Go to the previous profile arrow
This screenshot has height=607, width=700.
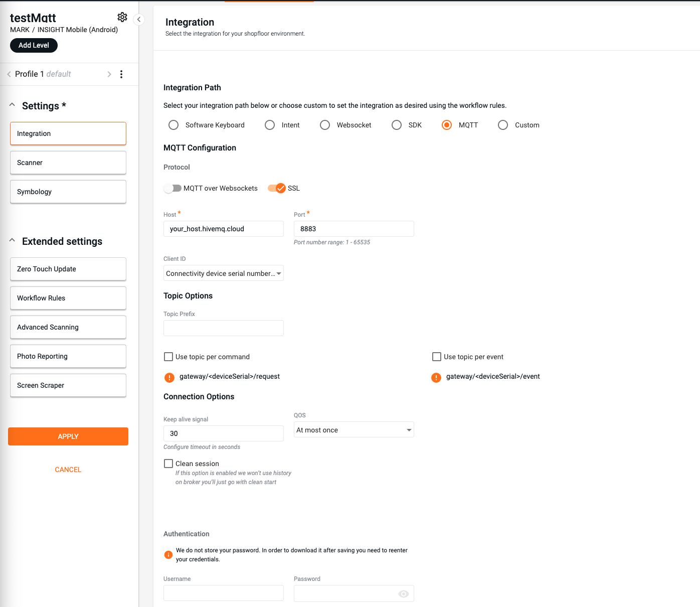click(9, 74)
